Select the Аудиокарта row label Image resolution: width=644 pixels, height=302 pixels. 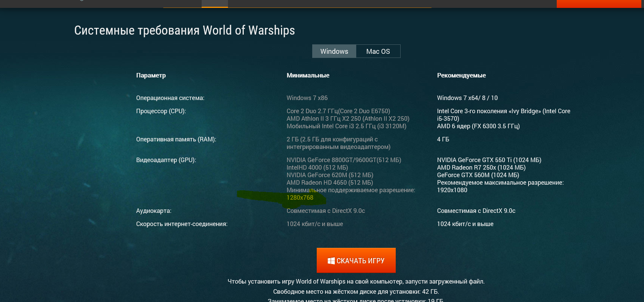tap(153, 211)
